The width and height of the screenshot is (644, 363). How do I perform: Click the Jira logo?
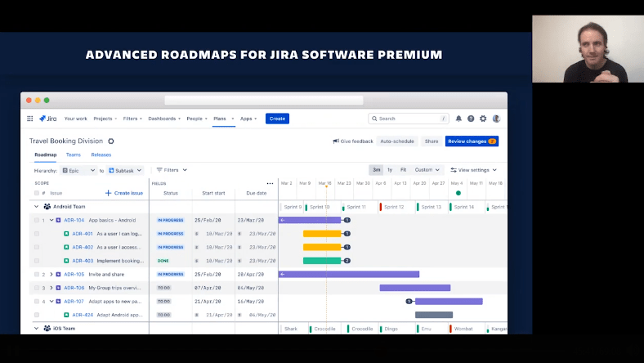[x=48, y=119]
